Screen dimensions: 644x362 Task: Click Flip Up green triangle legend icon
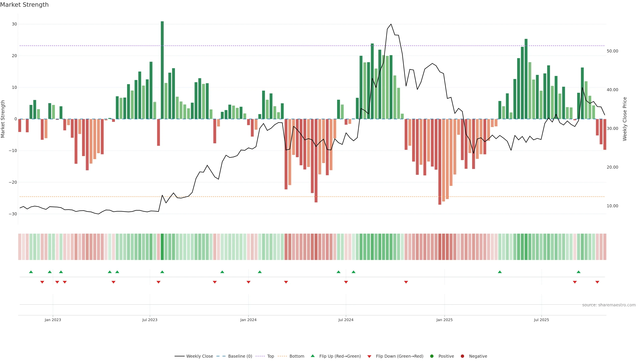pyautogui.click(x=312, y=356)
